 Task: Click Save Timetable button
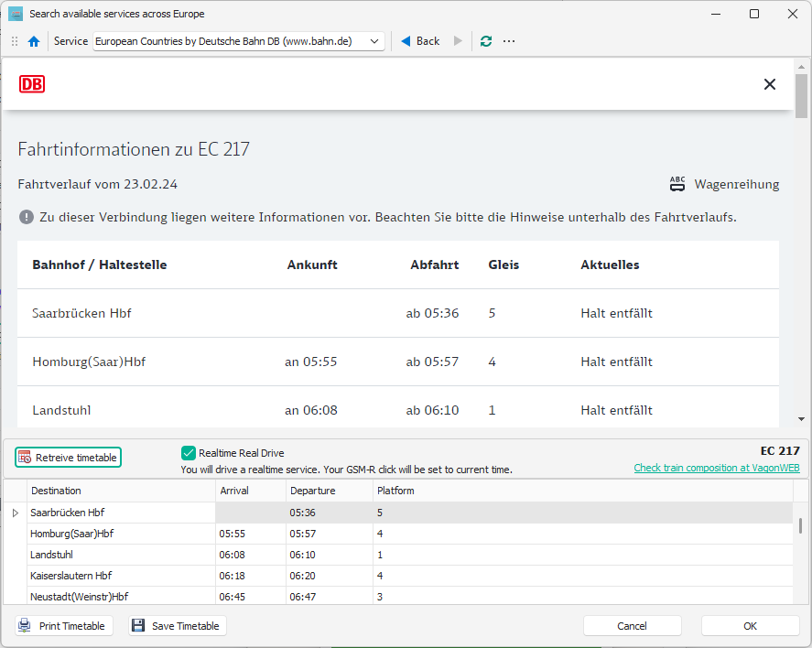point(177,626)
